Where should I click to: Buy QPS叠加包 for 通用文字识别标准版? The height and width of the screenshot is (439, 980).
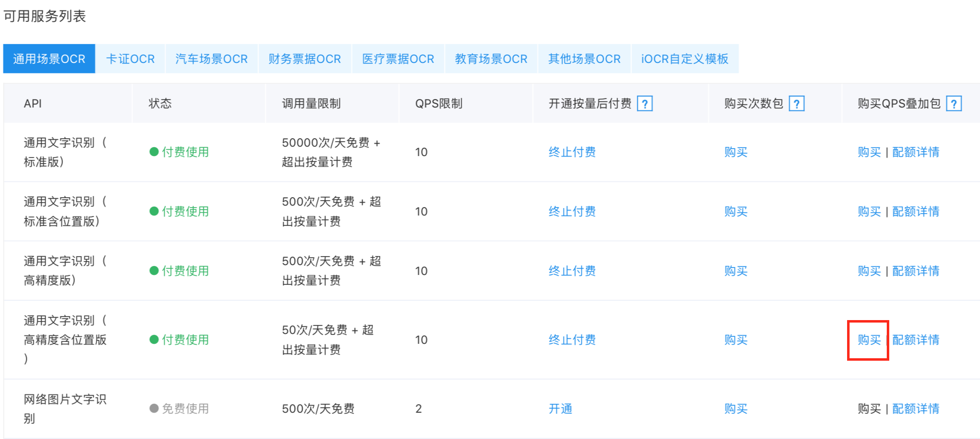coord(869,152)
